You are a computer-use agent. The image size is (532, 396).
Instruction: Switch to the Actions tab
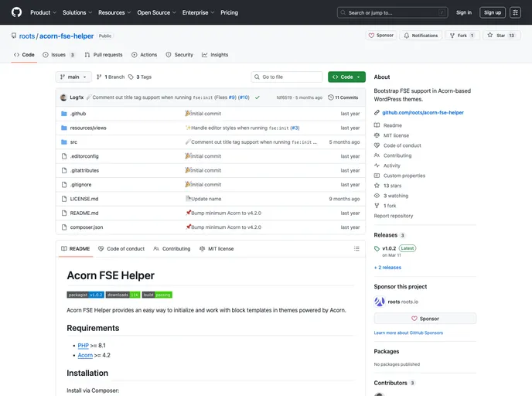144,55
